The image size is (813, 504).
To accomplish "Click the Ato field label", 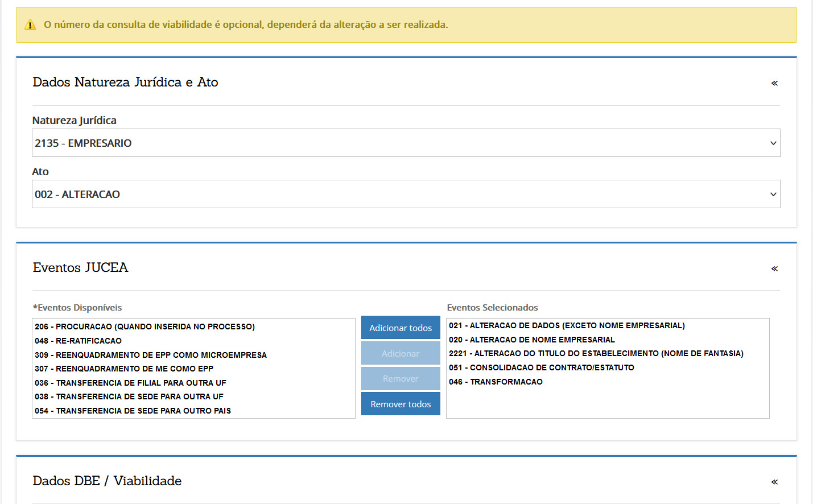I will [40, 172].
